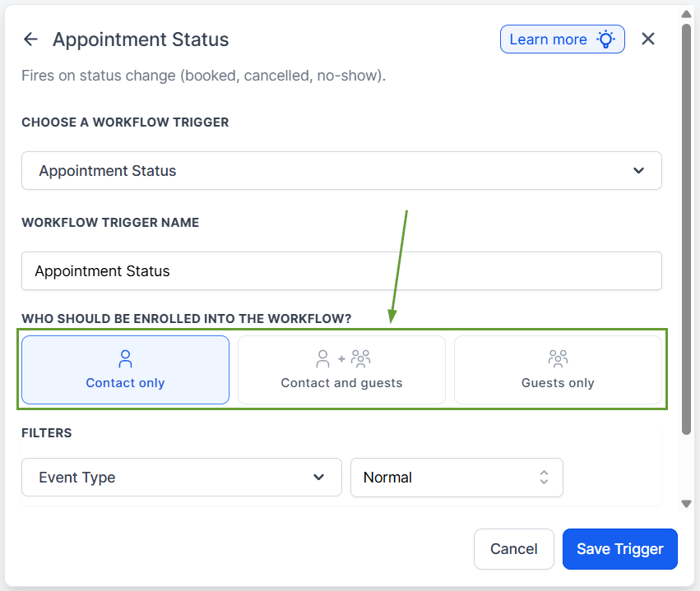Click the single person Contact only icon
700x591 pixels.
(x=125, y=358)
